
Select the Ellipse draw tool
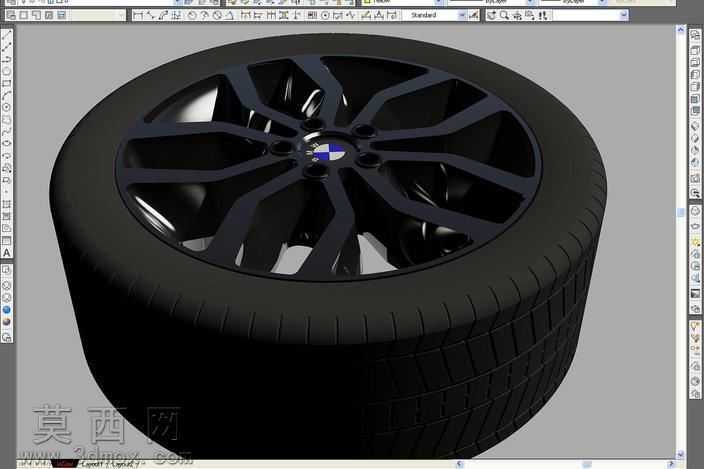pyautogui.click(x=7, y=143)
